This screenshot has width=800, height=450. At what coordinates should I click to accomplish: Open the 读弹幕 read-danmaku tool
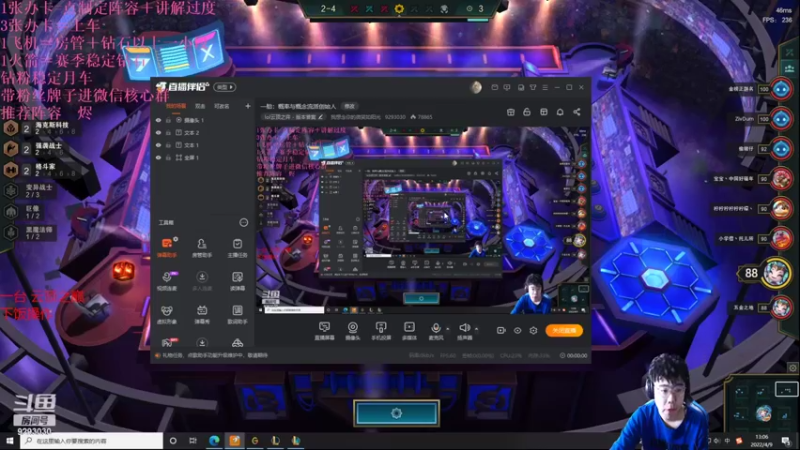tap(237, 281)
